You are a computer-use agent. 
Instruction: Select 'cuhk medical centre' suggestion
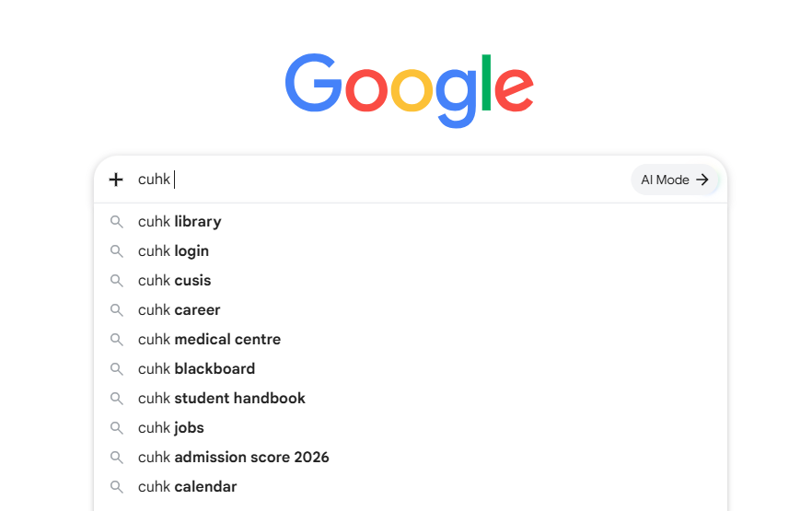click(x=411, y=340)
